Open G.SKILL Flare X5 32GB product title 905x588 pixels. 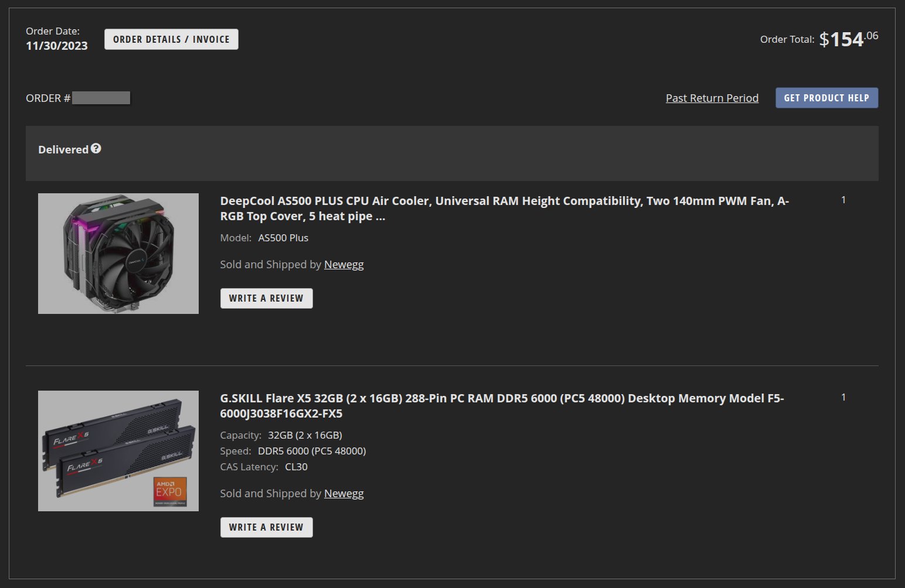point(502,406)
